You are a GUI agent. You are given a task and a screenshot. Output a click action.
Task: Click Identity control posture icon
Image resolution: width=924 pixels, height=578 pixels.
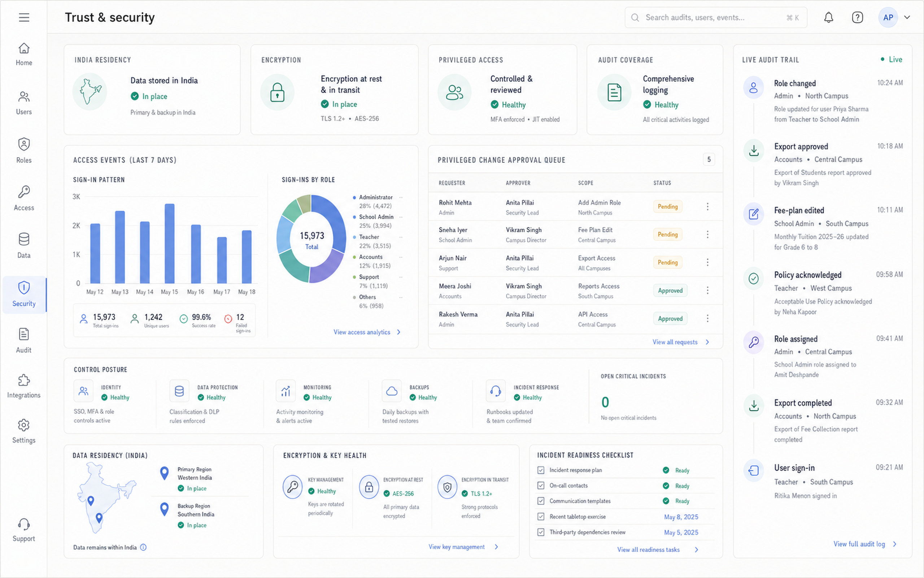click(83, 391)
